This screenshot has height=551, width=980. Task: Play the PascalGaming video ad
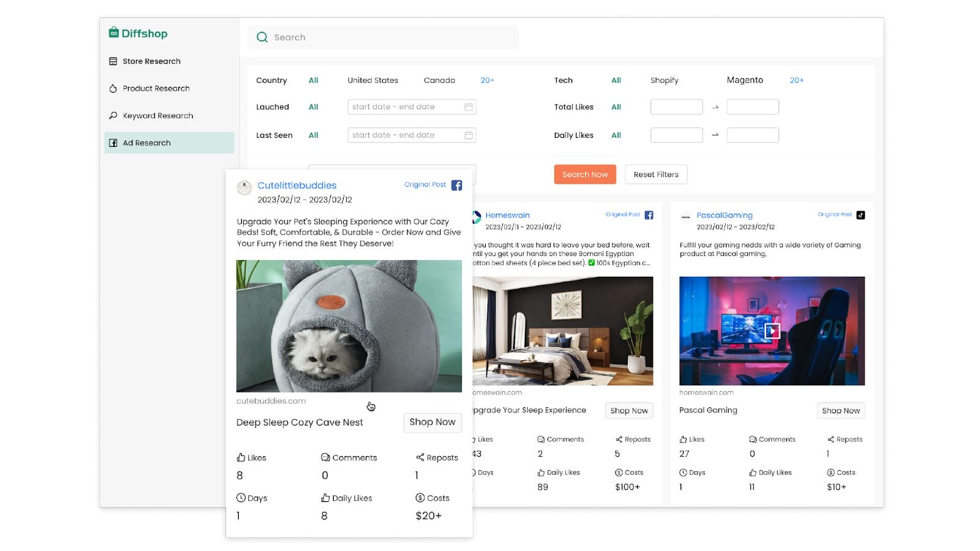click(772, 331)
